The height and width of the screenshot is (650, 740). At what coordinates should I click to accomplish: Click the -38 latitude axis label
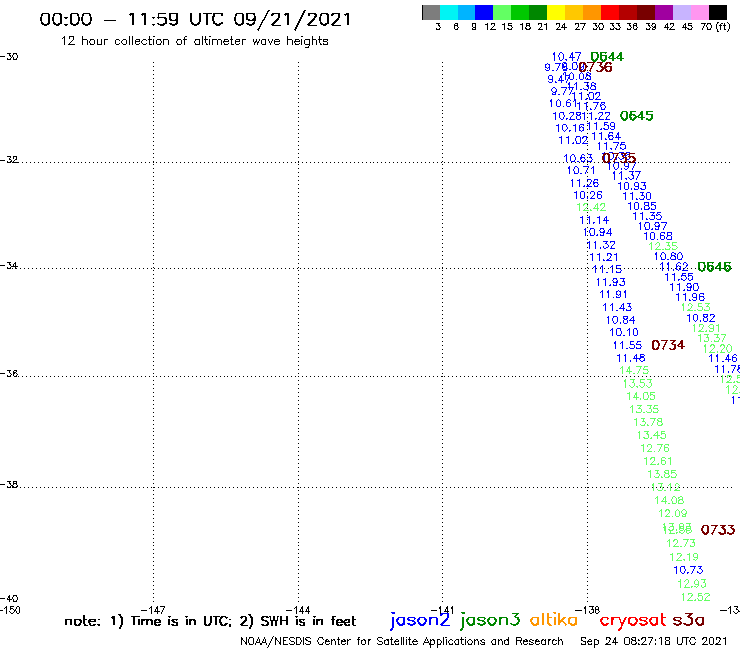tap(9, 485)
